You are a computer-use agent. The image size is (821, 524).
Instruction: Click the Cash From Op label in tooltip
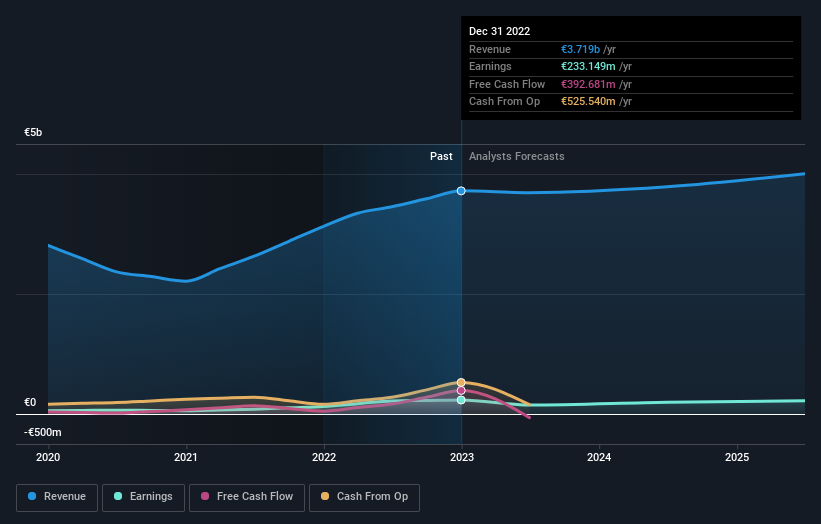pos(504,102)
